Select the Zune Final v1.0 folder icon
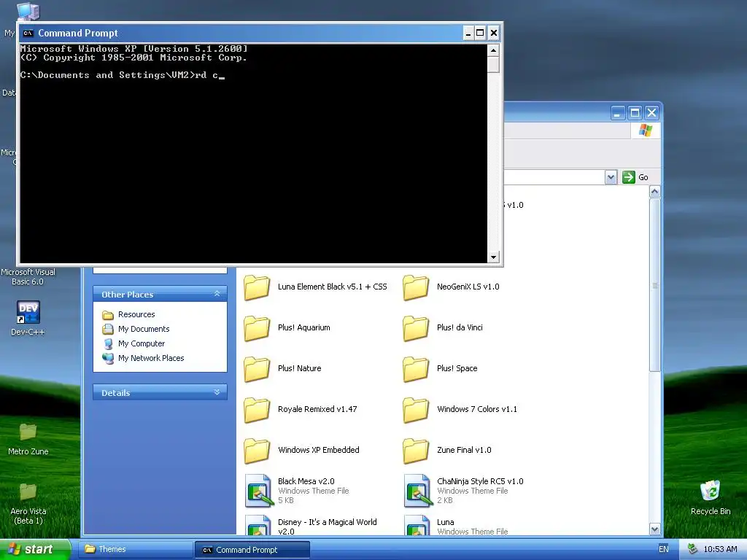 (x=416, y=451)
